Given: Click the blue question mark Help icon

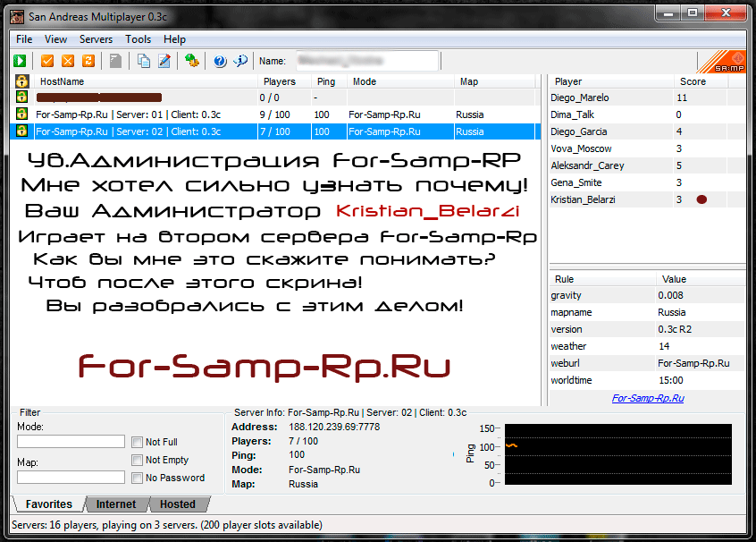Looking at the screenshot, I should [220, 61].
